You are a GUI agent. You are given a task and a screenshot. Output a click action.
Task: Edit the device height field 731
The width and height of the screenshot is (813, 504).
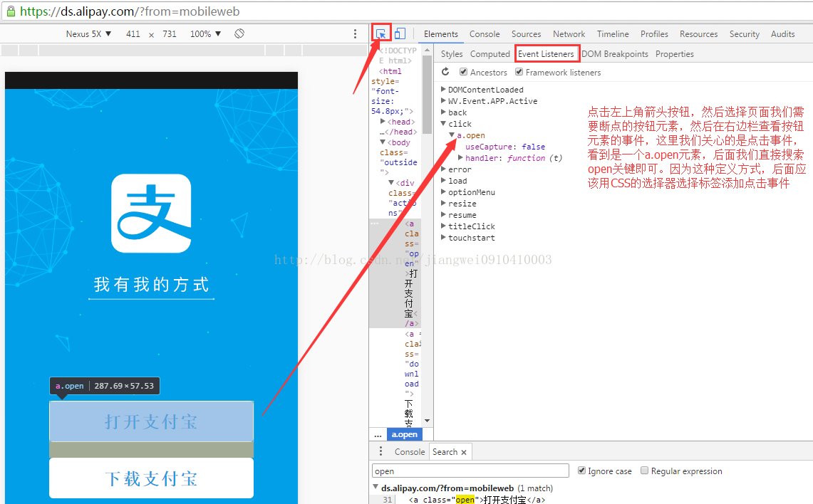tap(170, 33)
